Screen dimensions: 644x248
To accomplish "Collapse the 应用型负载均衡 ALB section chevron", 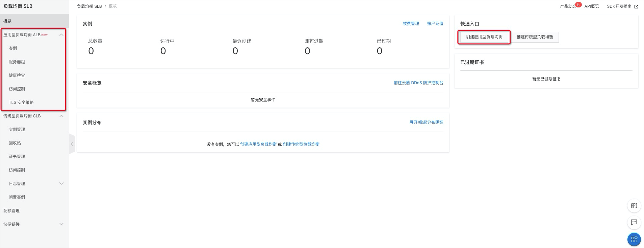I will click(61, 35).
